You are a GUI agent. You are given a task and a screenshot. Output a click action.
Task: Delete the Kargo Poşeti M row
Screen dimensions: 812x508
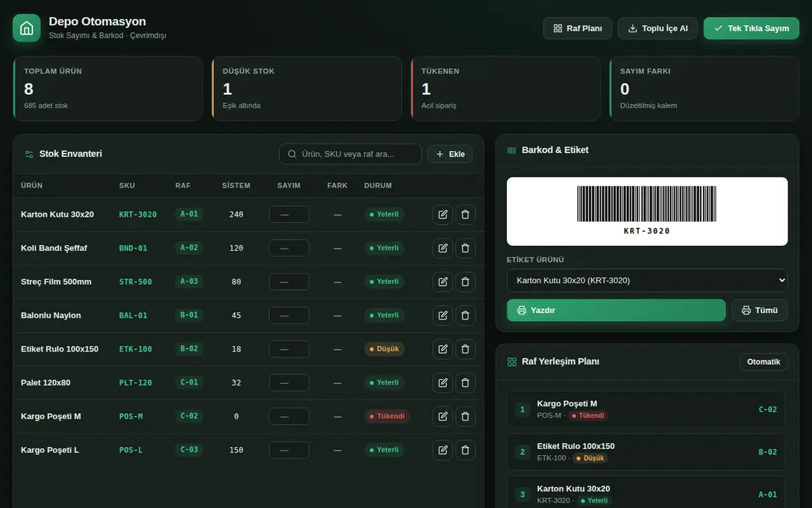tap(466, 417)
